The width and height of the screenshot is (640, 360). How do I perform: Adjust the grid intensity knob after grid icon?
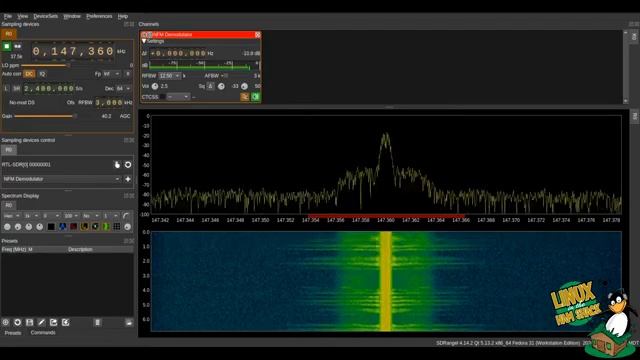[x=128, y=227]
